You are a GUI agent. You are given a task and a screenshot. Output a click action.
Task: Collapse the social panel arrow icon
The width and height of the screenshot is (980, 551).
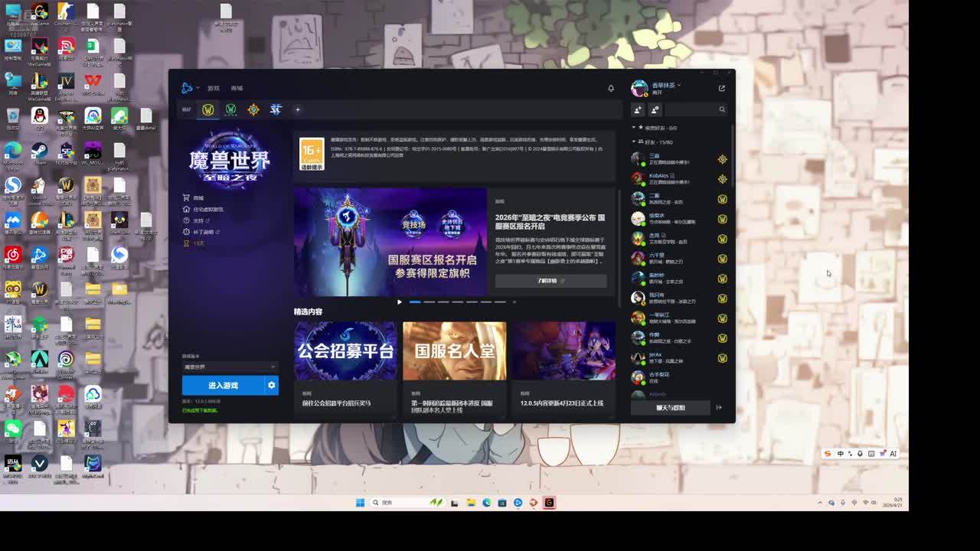(719, 408)
